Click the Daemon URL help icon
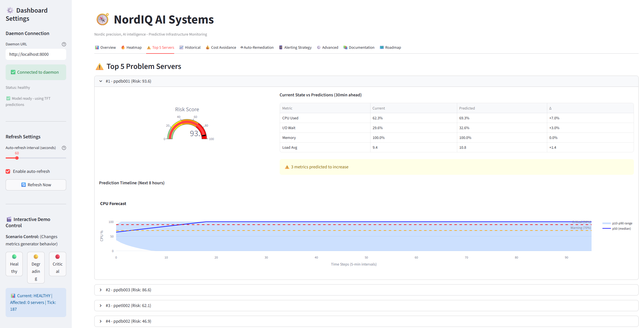This screenshot has height=328, width=644. (x=64, y=44)
